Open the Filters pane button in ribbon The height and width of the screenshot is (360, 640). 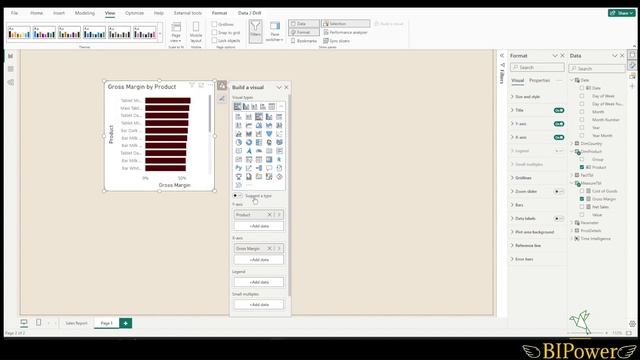[x=255, y=31]
